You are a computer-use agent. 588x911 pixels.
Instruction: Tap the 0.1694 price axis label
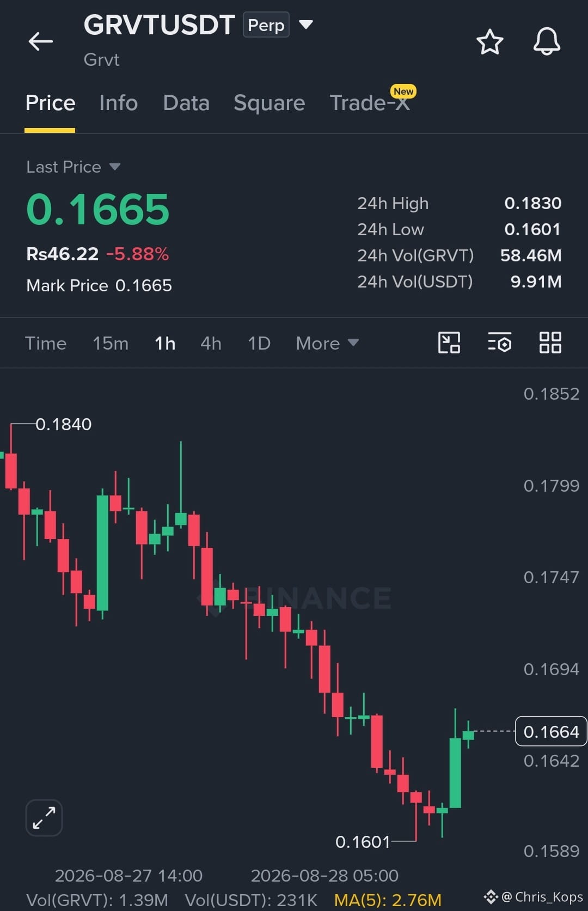(x=551, y=669)
